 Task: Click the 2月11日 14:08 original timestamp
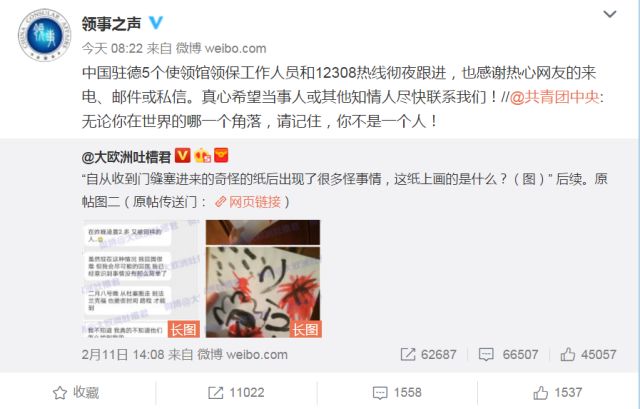point(122,354)
